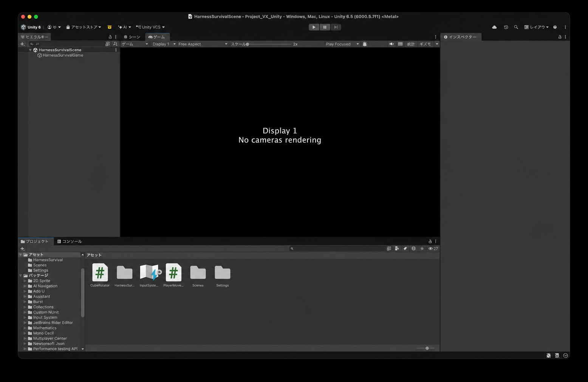Open the yellow package icon beside Asset Store

coord(110,27)
